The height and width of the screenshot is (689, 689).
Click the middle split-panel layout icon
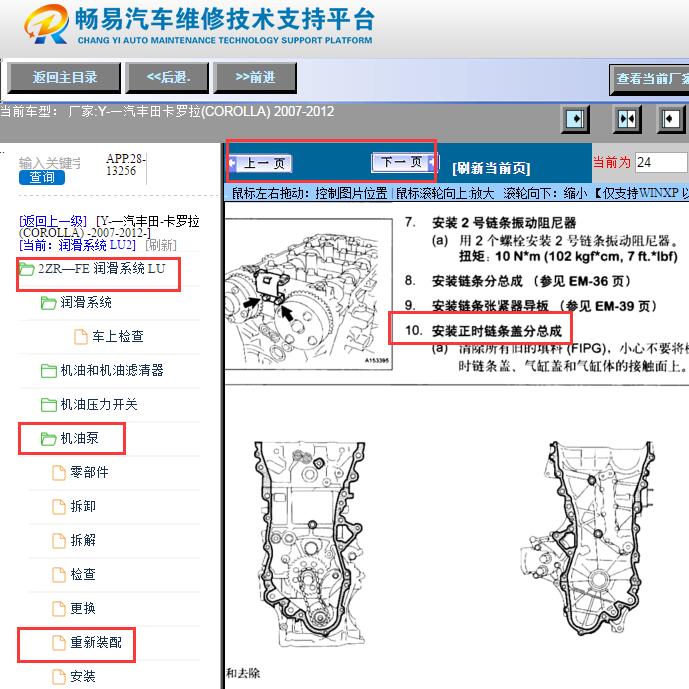click(x=627, y=119)
